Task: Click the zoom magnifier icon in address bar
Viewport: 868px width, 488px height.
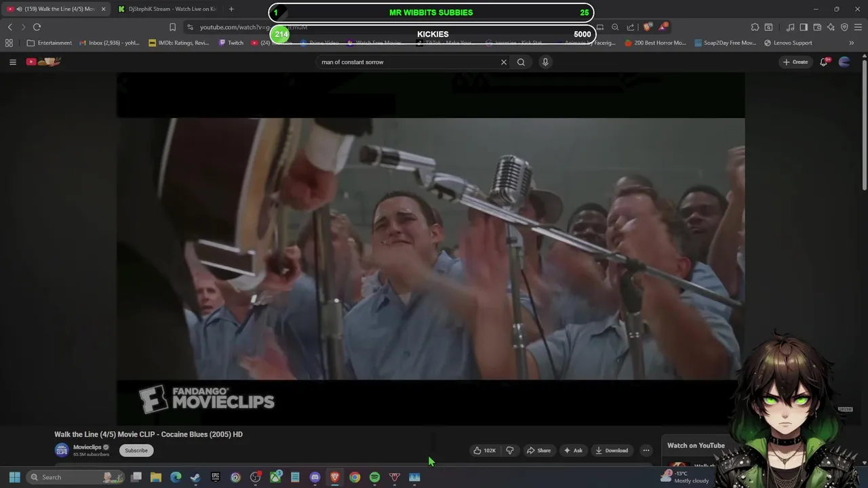Action: coord(615,27)
